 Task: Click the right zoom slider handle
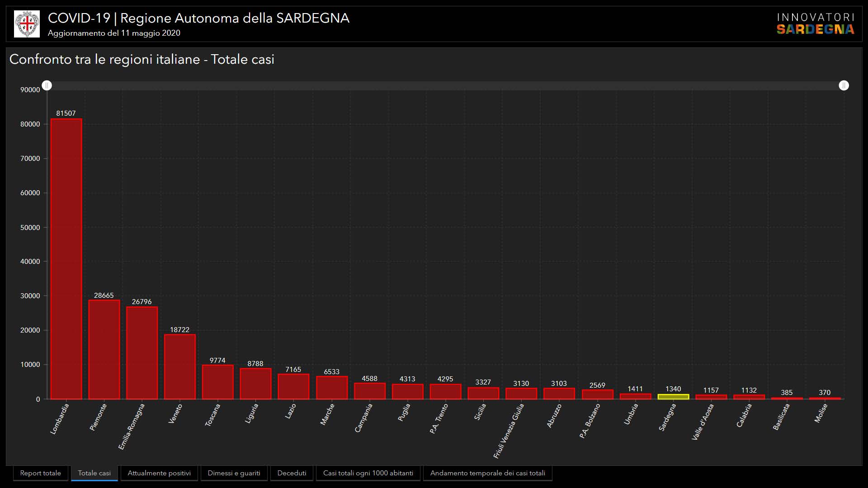[844, 85]
